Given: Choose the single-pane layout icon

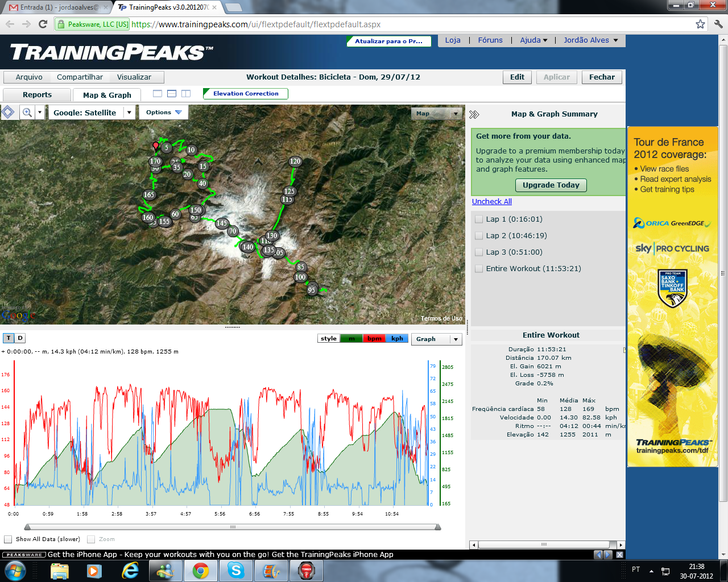Looking at the screenshot, I should click(x=158, y=94).
